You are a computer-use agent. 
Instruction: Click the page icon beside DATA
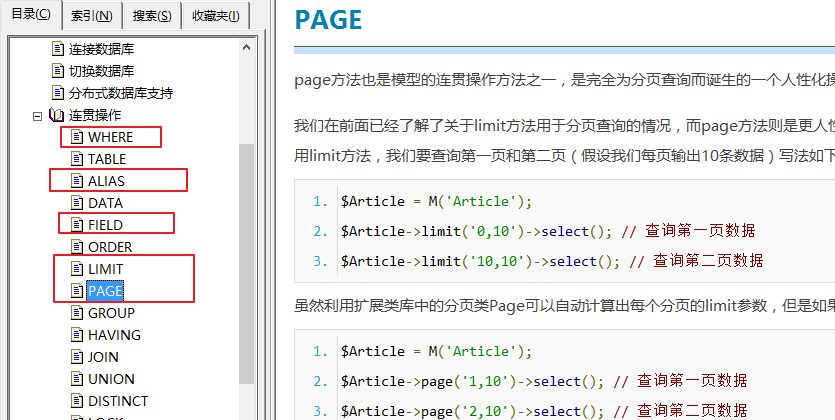pyautogui.click(x=77, y=203)
